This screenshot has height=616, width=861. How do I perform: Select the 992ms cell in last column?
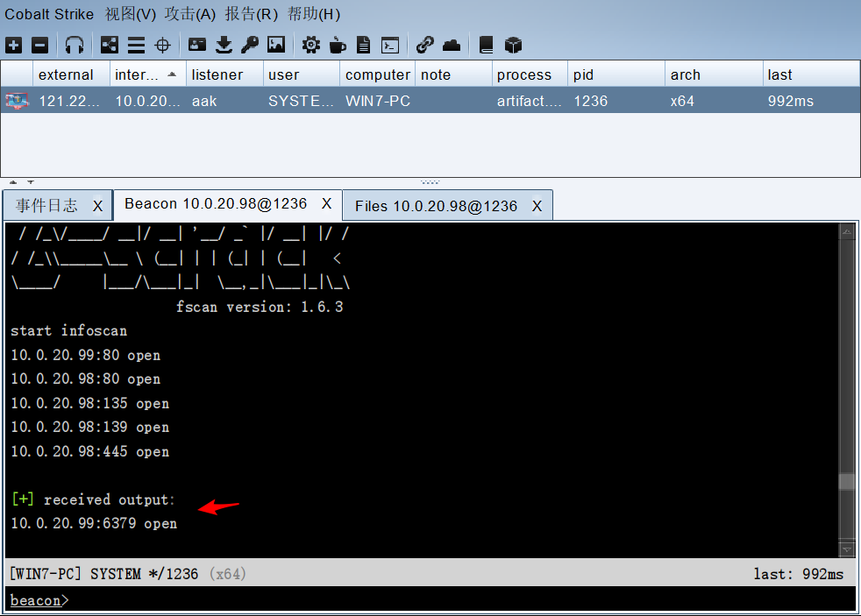point(812,101)
